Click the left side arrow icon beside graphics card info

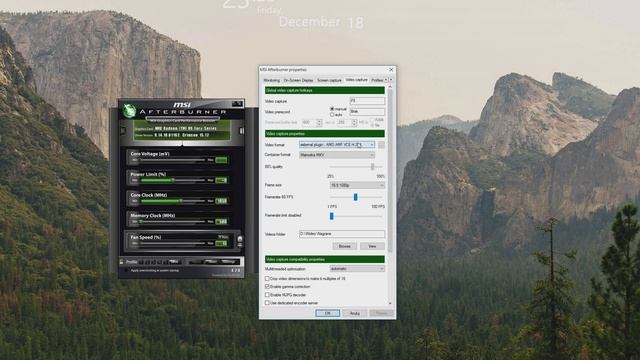coord(123,131)
